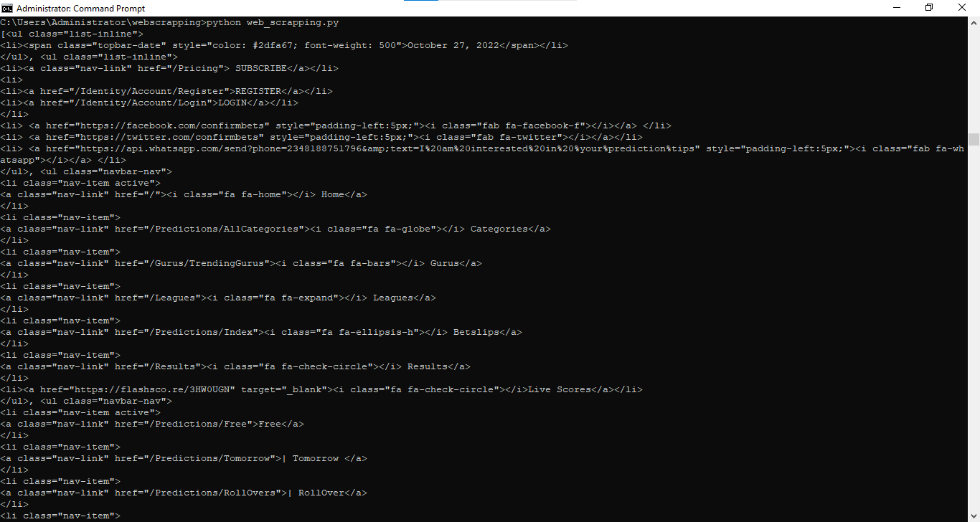Click the '/Leagues' Leagues nav-link line
This screenshot has height=522, width=980.
pos(218,298)
